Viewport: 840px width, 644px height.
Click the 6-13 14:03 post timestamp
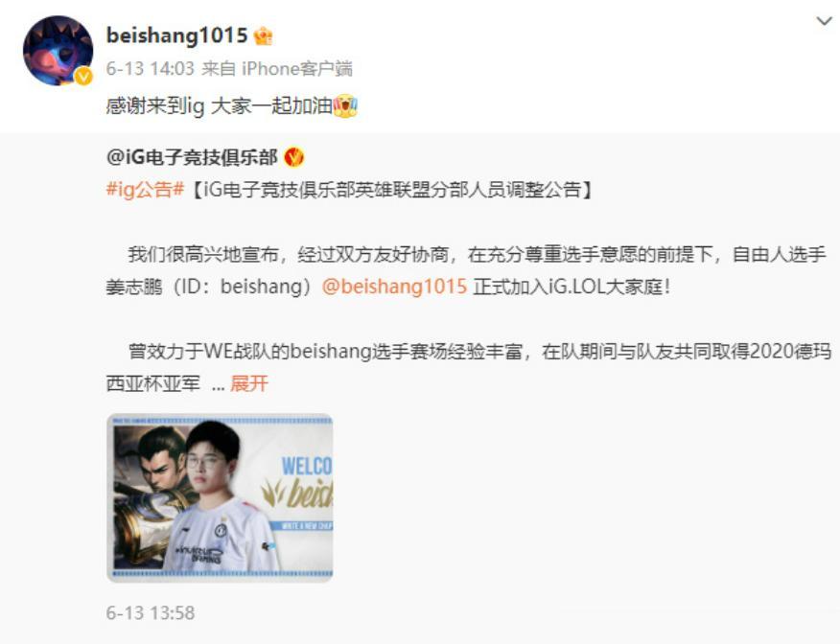[150, 69]
